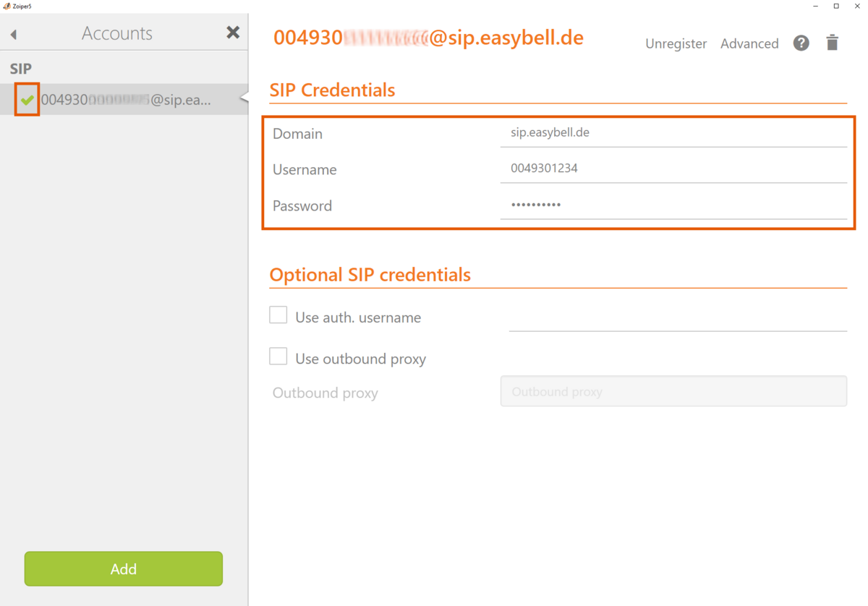The width and height of the screenshot is (868, 606).
Task: Delete account with the trash icon
Action: (832, 43)
